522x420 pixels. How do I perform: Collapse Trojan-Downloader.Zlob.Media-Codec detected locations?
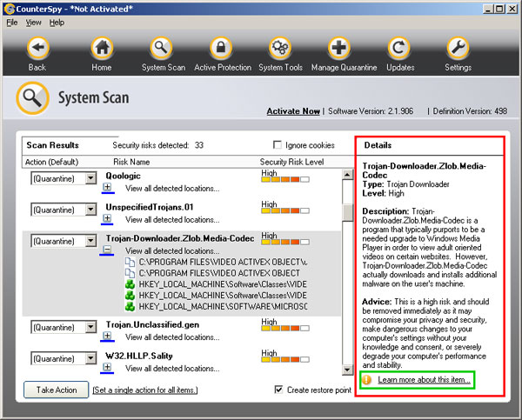107,250
